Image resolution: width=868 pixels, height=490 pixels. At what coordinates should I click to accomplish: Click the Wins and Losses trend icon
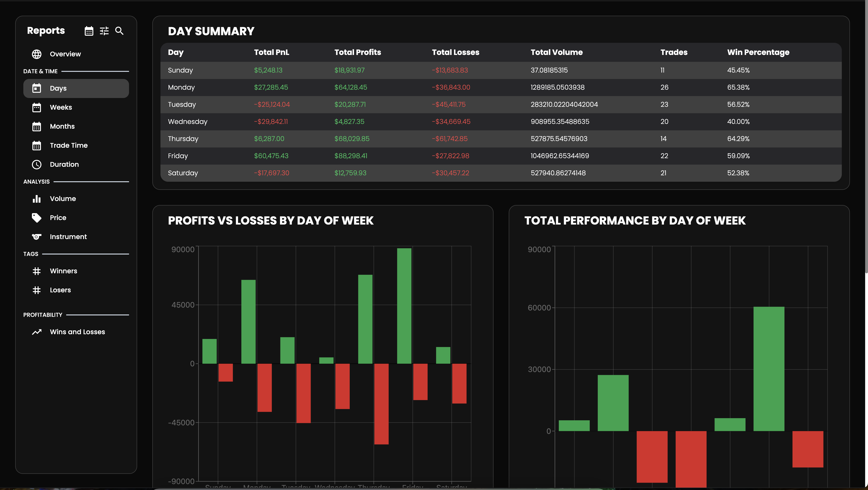pos(36,332)
